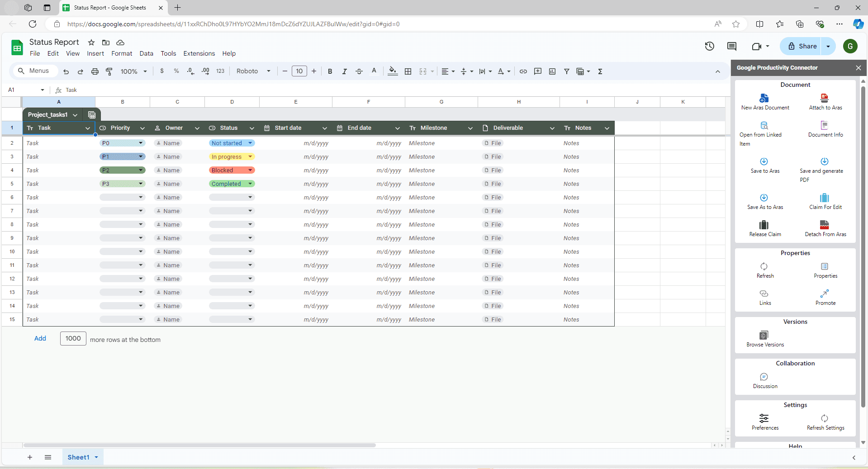
Task: Open the all sheets list button
Action: pyautogui.click(x=48, y=457)
